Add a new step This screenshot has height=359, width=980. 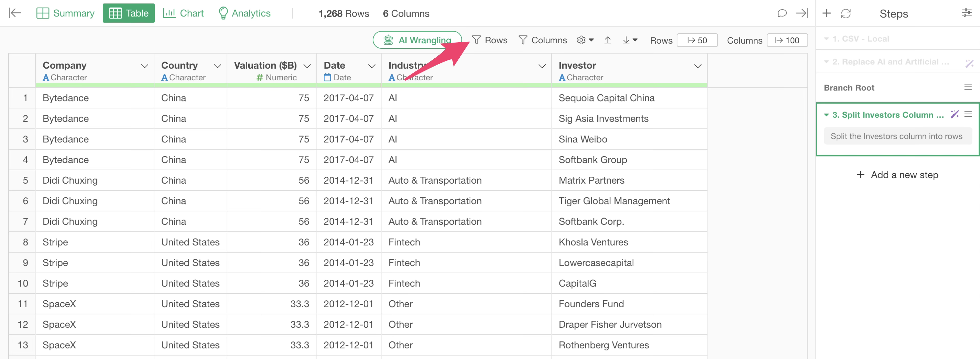(898, 175)
